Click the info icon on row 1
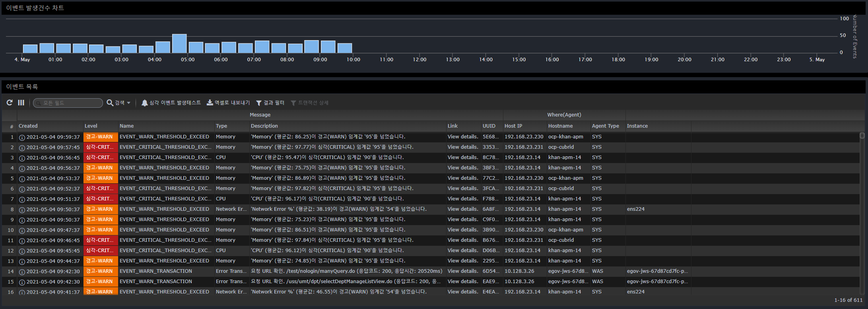 [x=22, y=137]
